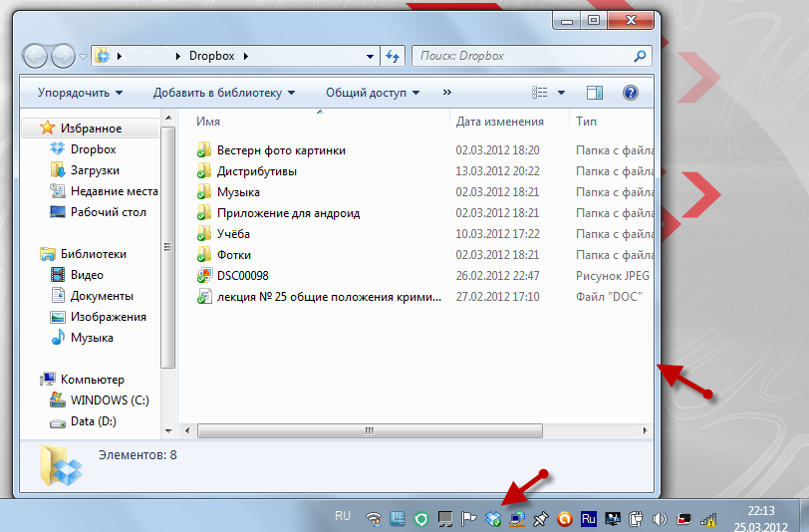Select the DSC00098 image file

(x=242, y=276)
